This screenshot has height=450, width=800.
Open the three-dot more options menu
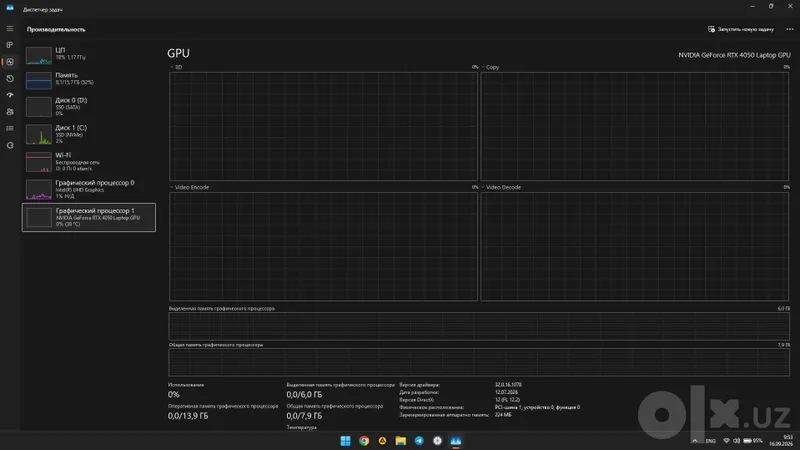click(x=789, y=29)
